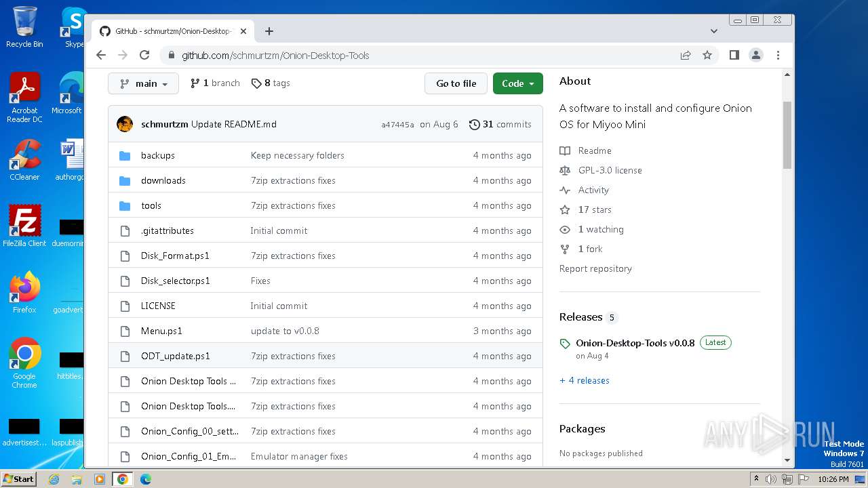Image resolution: width=868 pixels, height=488 pixels.
Task: Open the Readme link in About
Action: tap(586, 150)
